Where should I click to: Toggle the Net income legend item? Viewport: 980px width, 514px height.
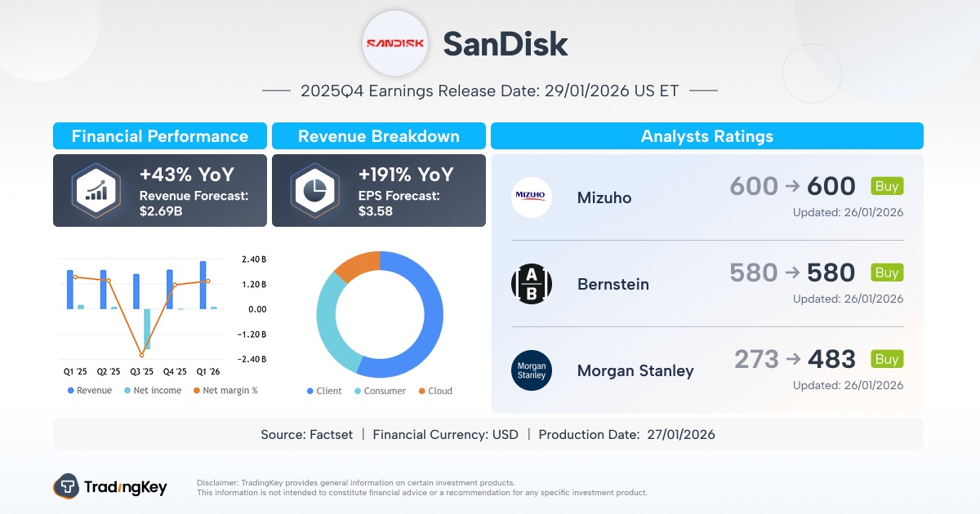point(153,391)
